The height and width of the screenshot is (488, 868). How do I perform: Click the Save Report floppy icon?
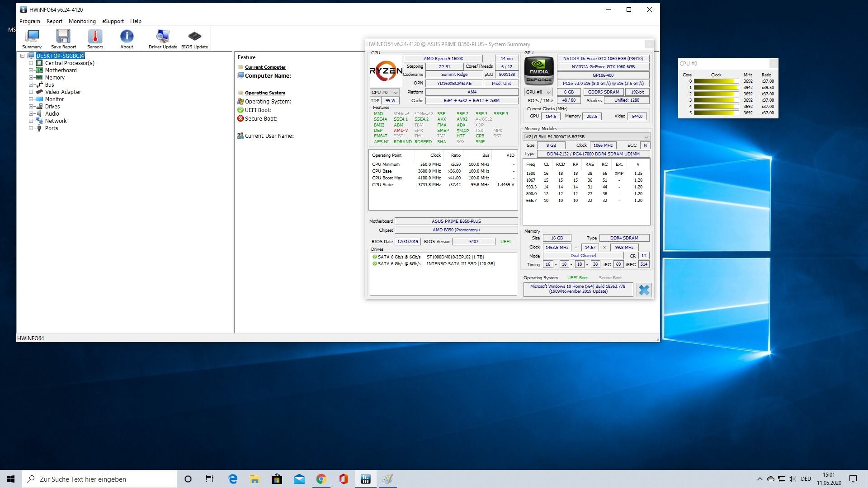tap(63, 39)
